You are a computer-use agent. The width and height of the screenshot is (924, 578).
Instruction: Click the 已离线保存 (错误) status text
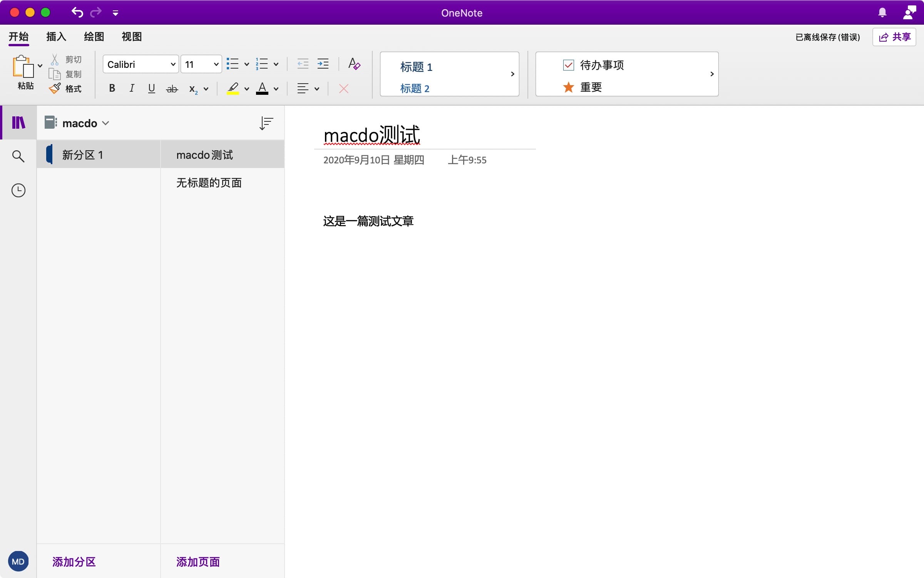pos(827,37)
